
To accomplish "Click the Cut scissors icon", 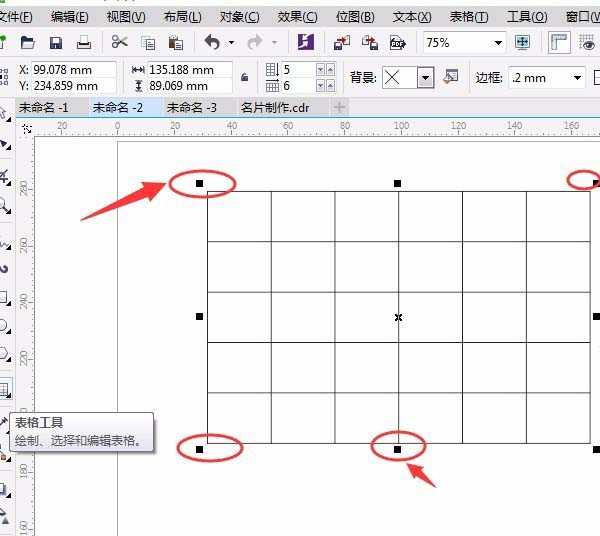I will click(120, 42).
